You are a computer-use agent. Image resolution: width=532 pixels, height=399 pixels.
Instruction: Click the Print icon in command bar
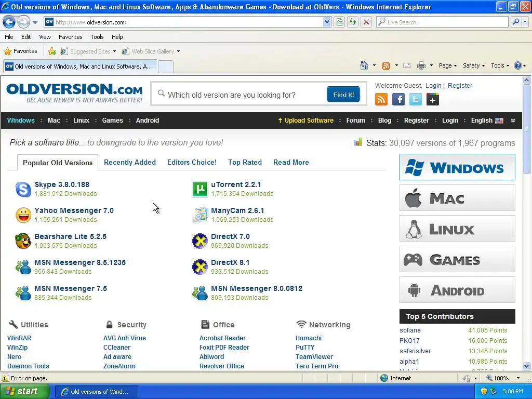point(421,65)
